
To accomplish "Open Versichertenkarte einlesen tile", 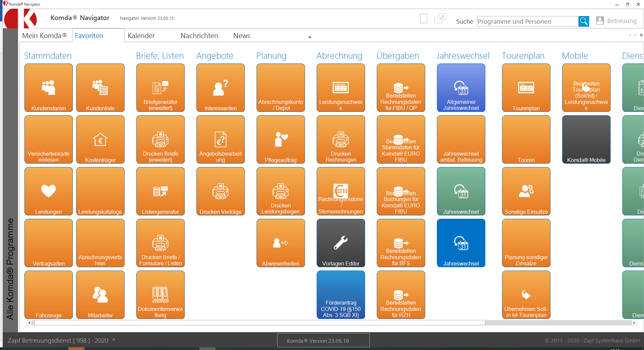I will pyautogui.click(x=48, y=139).
